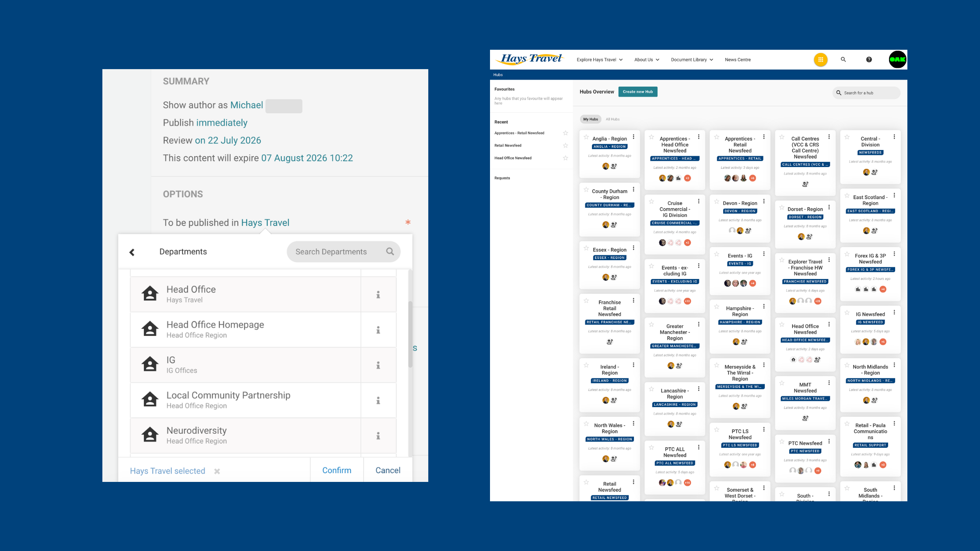
Task: Open info icon for Head Office Homepage
Action: (x=378, y=330)
